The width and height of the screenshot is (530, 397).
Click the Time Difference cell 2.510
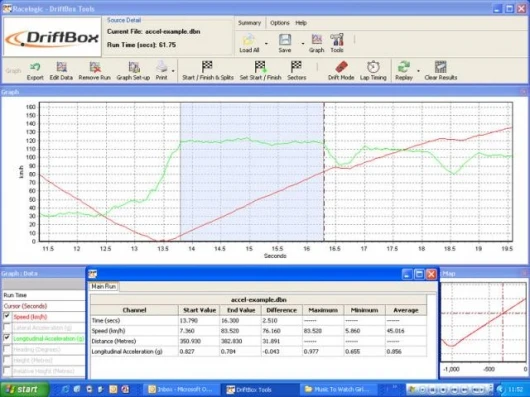pyautogui.click(x=282, y=320)
